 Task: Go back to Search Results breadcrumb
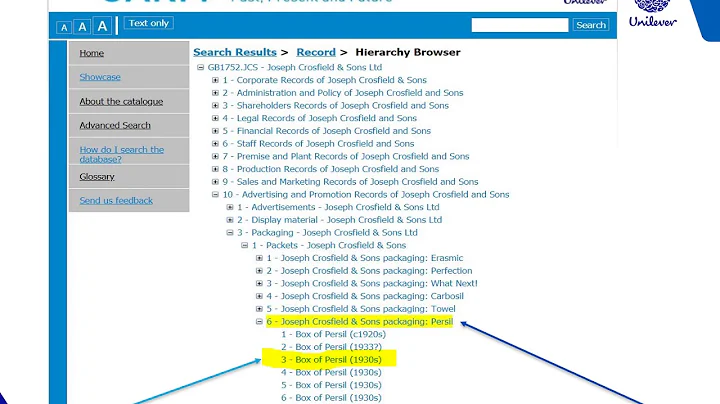235,52
